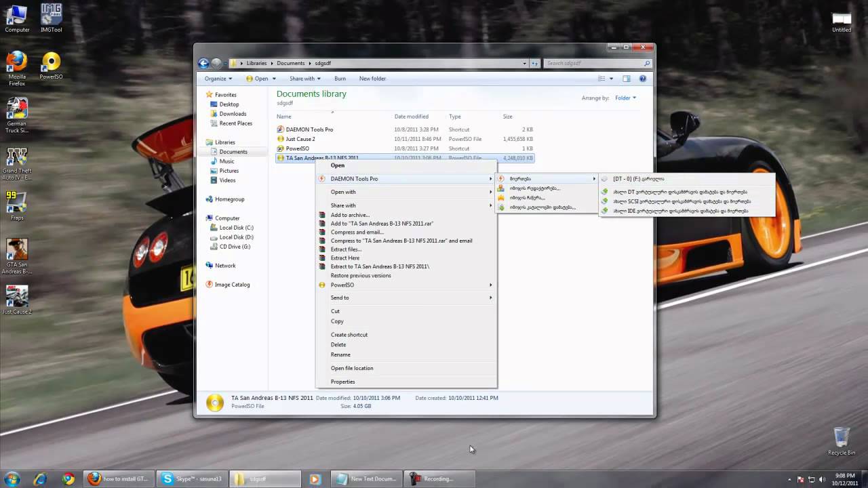
Task: Choose the add DT virtual drive option
Action: tap(686, 192)
